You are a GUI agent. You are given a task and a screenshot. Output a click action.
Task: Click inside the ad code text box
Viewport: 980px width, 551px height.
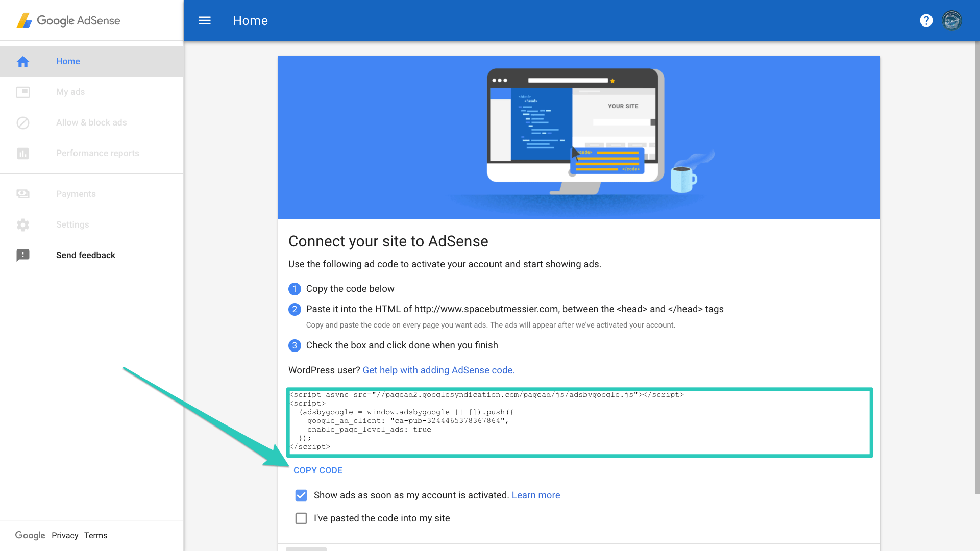pos(579,422)
